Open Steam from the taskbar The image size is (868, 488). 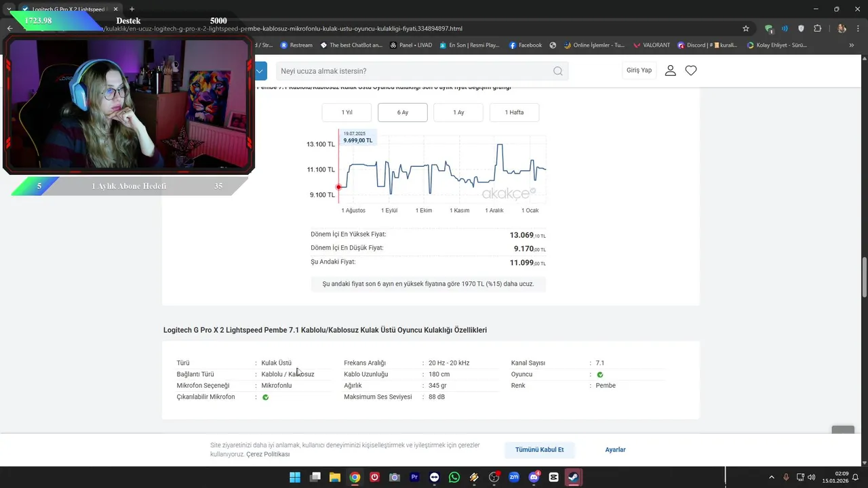pyautogui.click(x=574, y=477)
